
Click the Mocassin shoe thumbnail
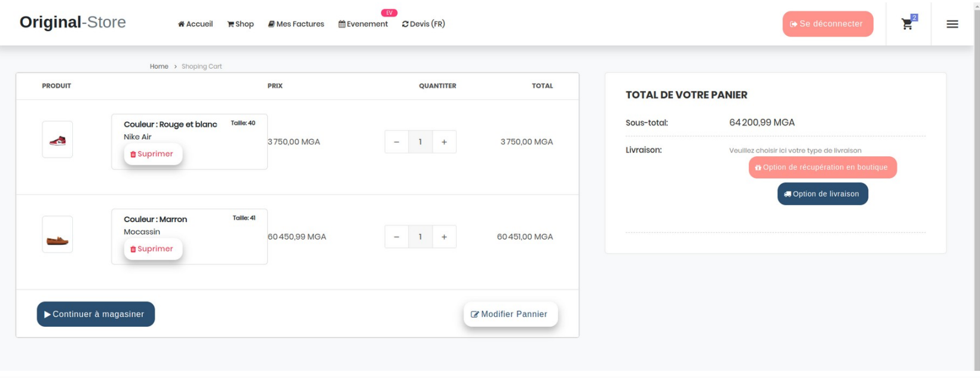coord(57,235)
